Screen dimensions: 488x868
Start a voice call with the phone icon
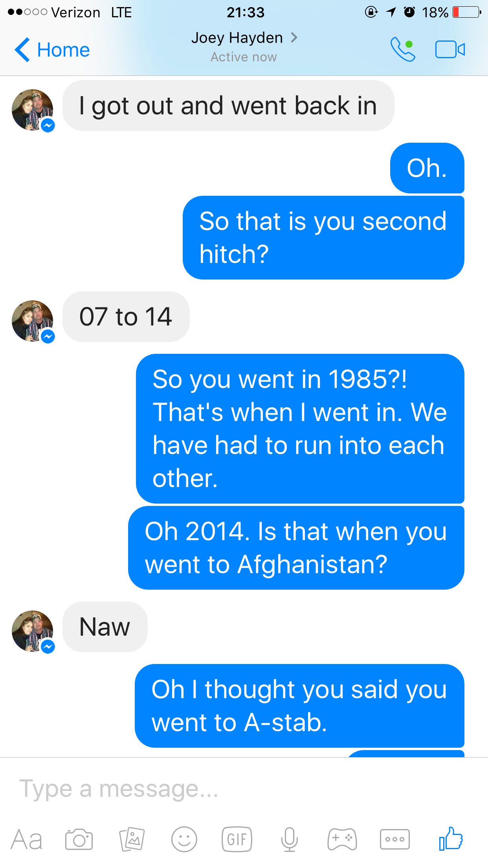(402, 50)
